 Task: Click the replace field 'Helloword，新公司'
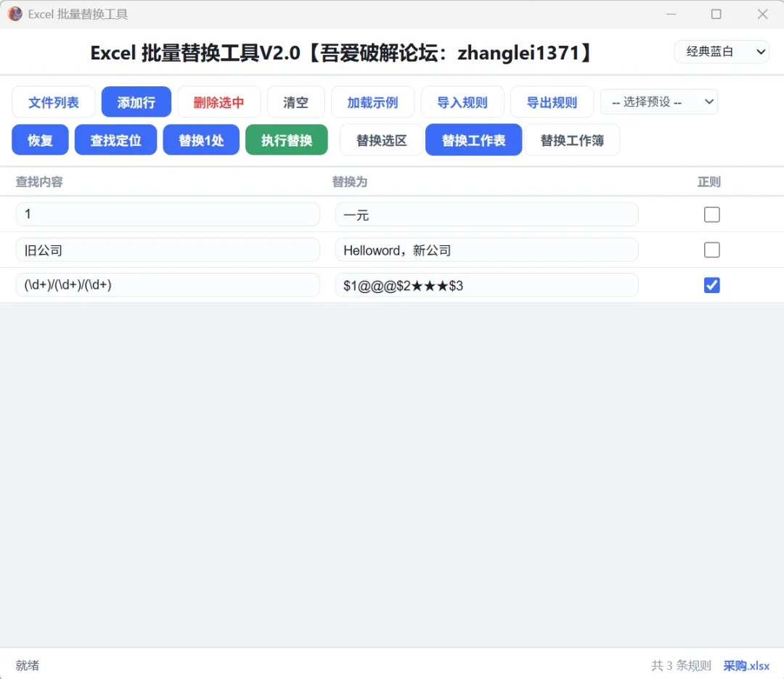486,250
